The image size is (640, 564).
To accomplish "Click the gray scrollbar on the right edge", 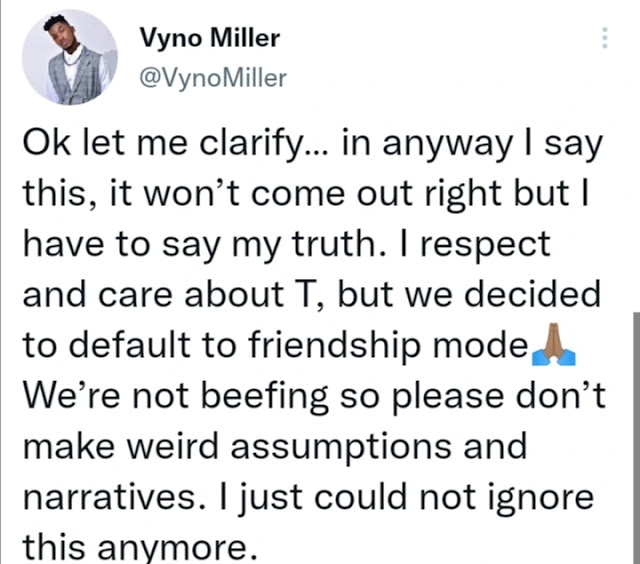I will point(636,438).
